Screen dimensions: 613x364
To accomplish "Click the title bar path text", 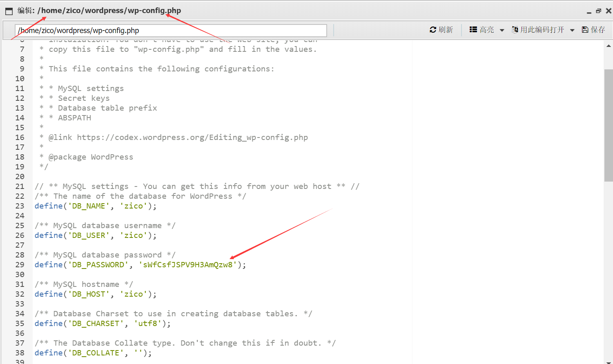I will (x=109, y=11).
